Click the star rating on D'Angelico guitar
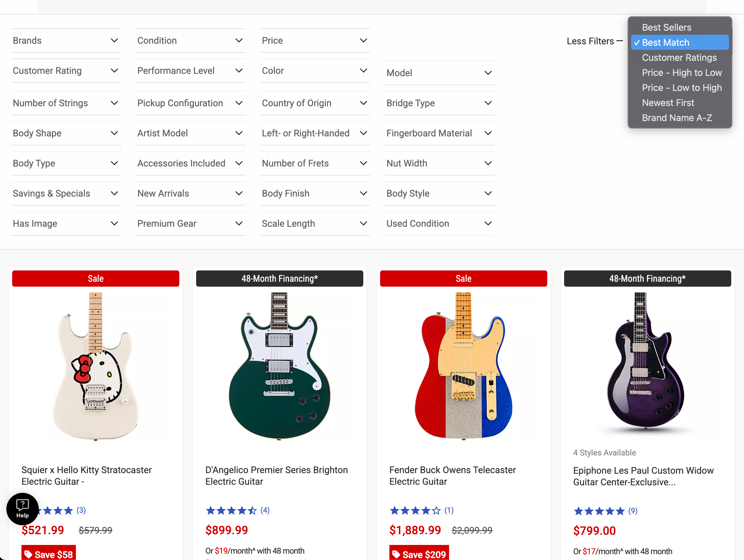The height and width of the screenshot is (560, 744). (x=231, y=510)
